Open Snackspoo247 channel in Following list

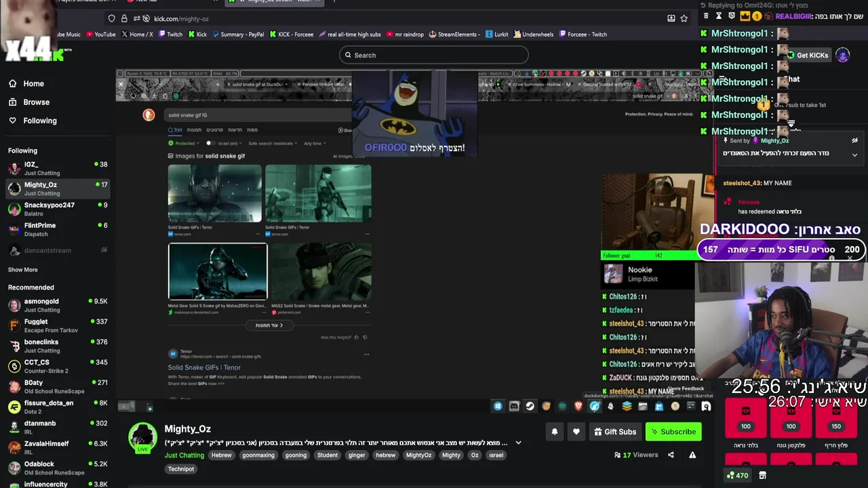[57, 209]
